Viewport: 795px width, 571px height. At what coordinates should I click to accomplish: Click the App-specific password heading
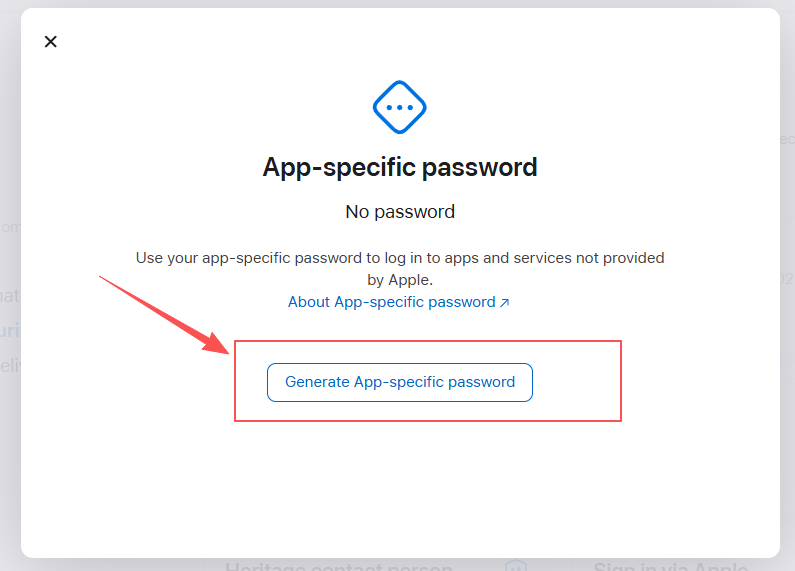pos(400,167)
